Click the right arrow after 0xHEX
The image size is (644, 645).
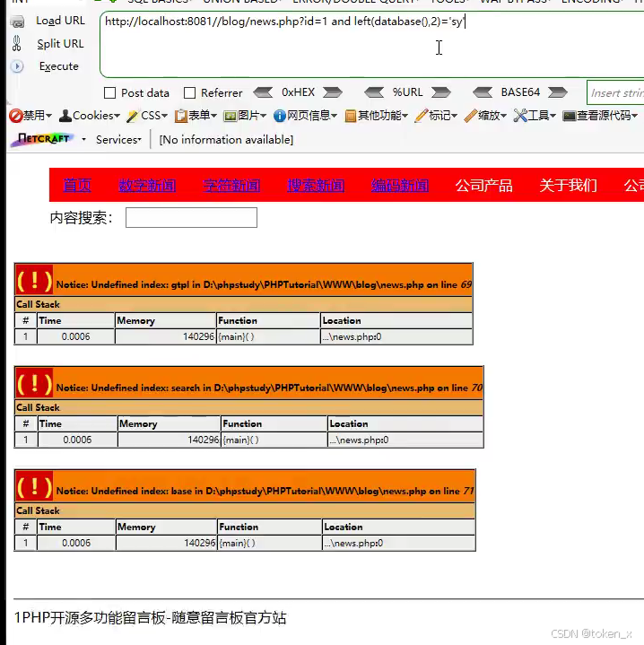click(x=333, y=92)
